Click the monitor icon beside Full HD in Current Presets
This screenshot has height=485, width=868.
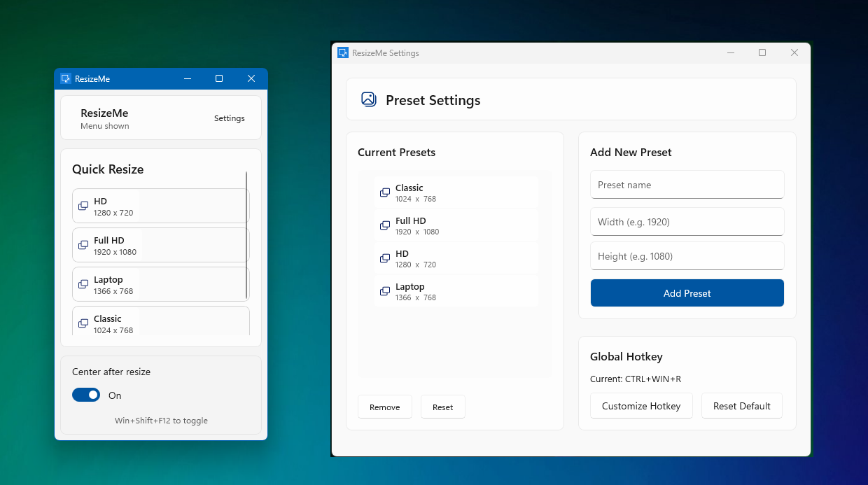[x=384, y=225]
